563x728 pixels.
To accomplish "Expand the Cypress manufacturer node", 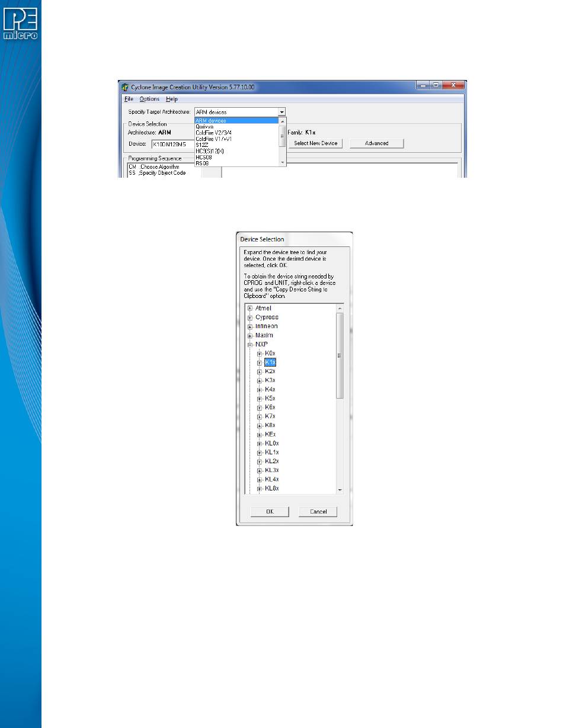I will pyautogui.click(x=251, y=318).
